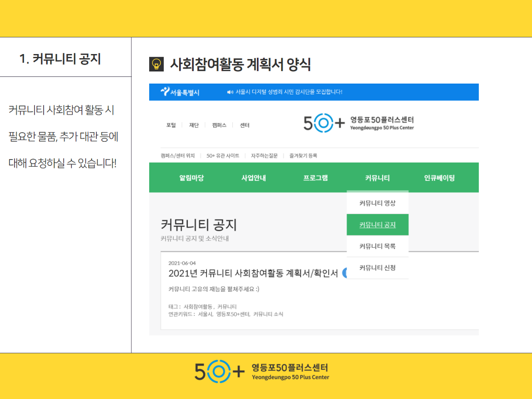The width and height of the screenshot is (532, 399).
Task: Click the Seoul Metropolitan City (서울특별시) logo
Action: tap(180, 92)
